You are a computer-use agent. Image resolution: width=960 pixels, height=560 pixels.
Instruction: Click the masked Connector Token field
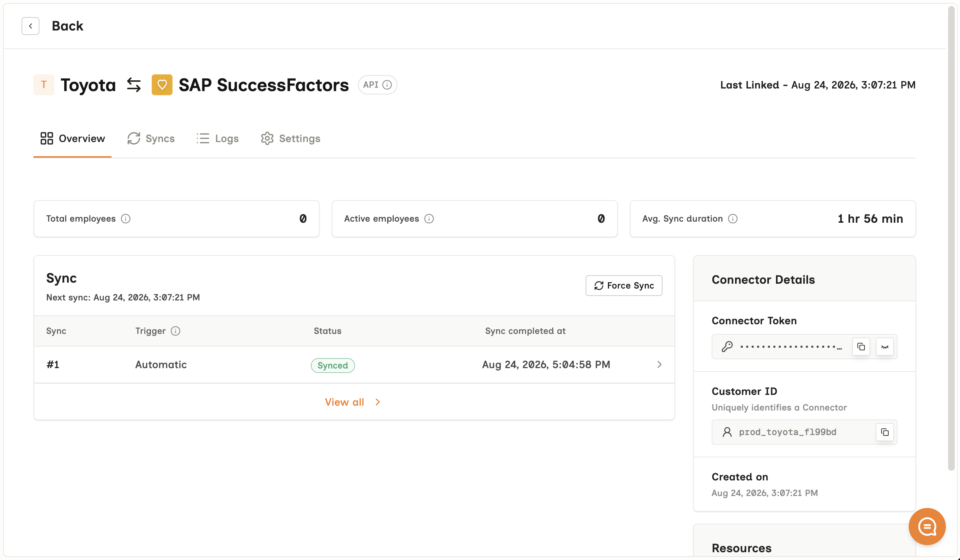(x=804, y=347)
